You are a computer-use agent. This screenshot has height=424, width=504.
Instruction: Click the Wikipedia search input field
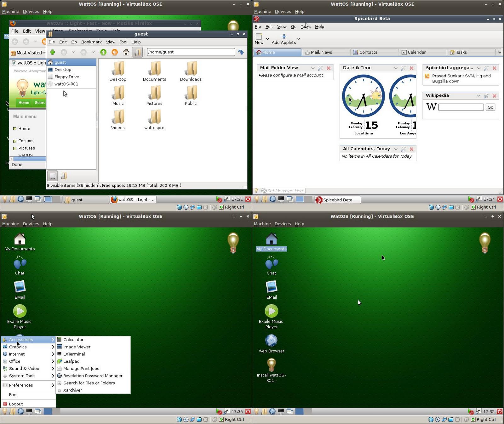tap(461, 107)
